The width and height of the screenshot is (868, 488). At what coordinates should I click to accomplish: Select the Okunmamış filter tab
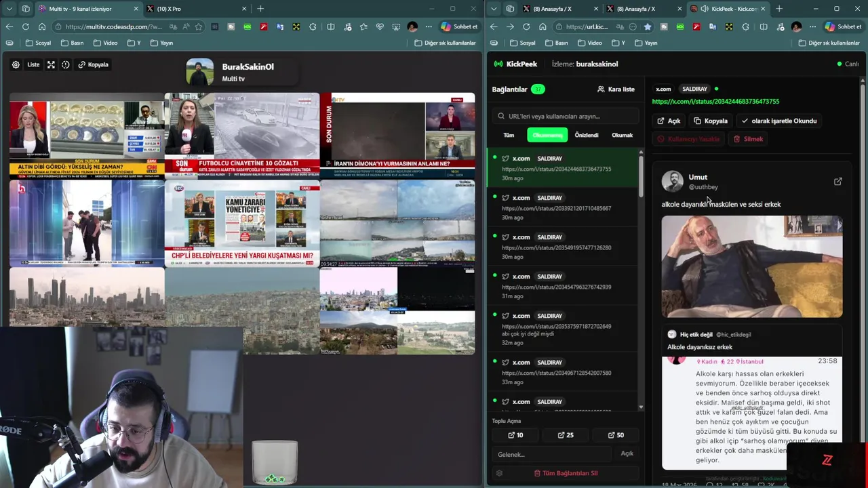tap(547, 135)
